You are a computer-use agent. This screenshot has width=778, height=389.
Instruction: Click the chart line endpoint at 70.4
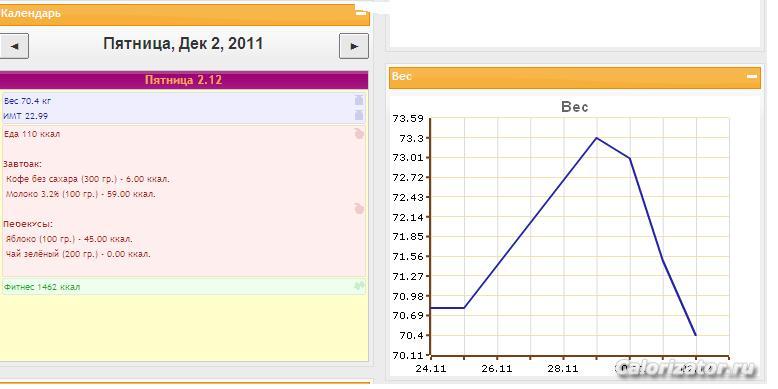pyautogui.click(x=696, y=335)
